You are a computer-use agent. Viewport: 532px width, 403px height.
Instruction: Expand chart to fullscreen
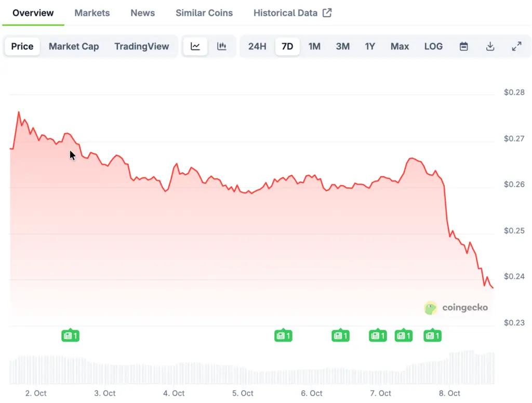(x=516, y=46)
